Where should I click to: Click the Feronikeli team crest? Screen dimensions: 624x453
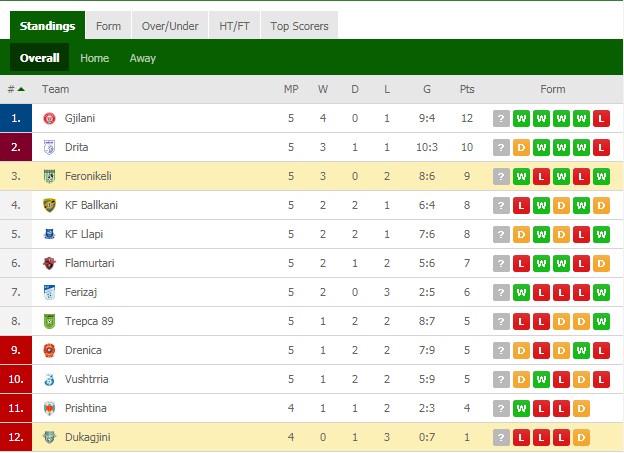[49, 176]
